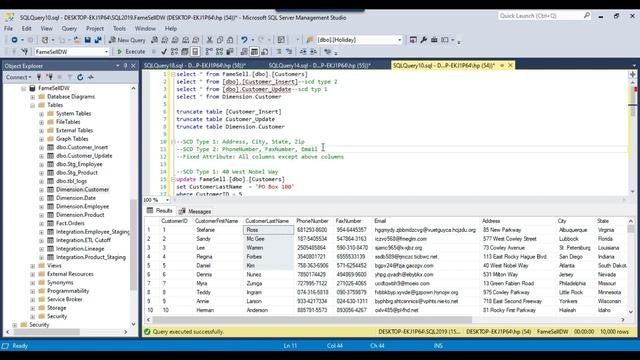Image resolution: width=640 pixels, height=360 pixels.
Task: Click the CustomerLastName column header
Action: click(267, 221)
